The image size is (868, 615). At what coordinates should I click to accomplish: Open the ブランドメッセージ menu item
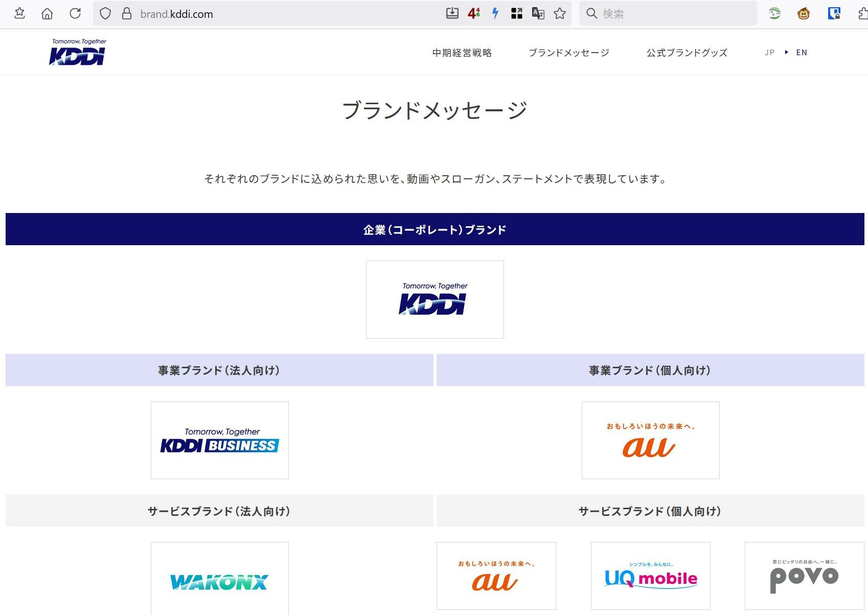569,53
